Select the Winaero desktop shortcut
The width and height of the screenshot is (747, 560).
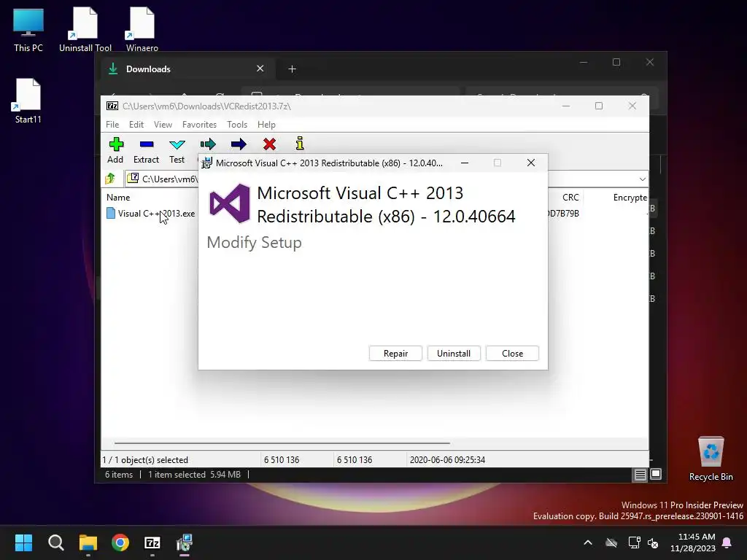click(x=142, y=29)
